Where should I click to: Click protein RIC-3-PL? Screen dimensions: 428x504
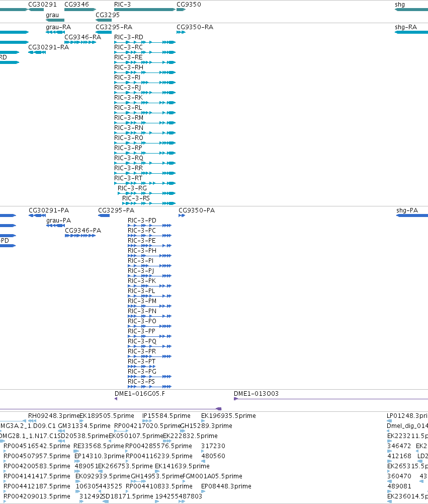click(149, 296)
